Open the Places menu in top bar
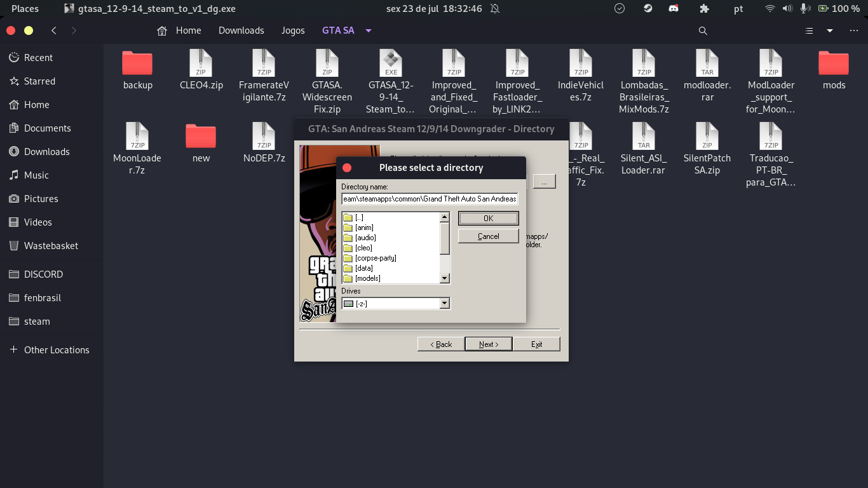Screen dimensions: 868x488 (25, 9)
